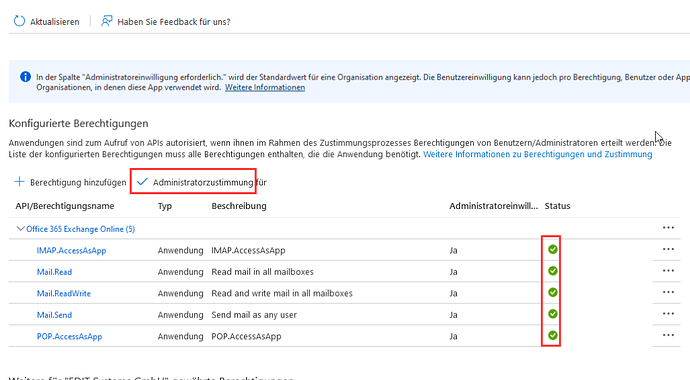Click the checkmark icon next to Administratorzustimmung
Viewport: 690px width, 380px height.
[x=142, y=182]
